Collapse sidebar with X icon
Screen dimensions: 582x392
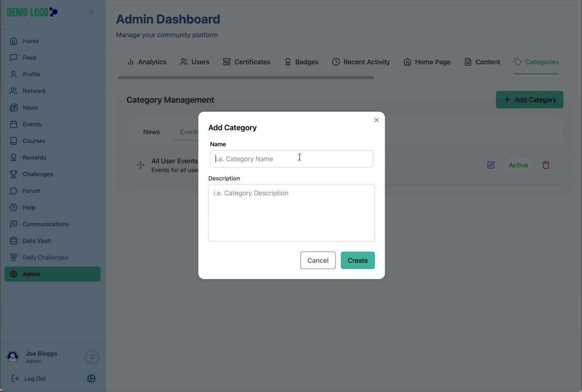point(91,12)
